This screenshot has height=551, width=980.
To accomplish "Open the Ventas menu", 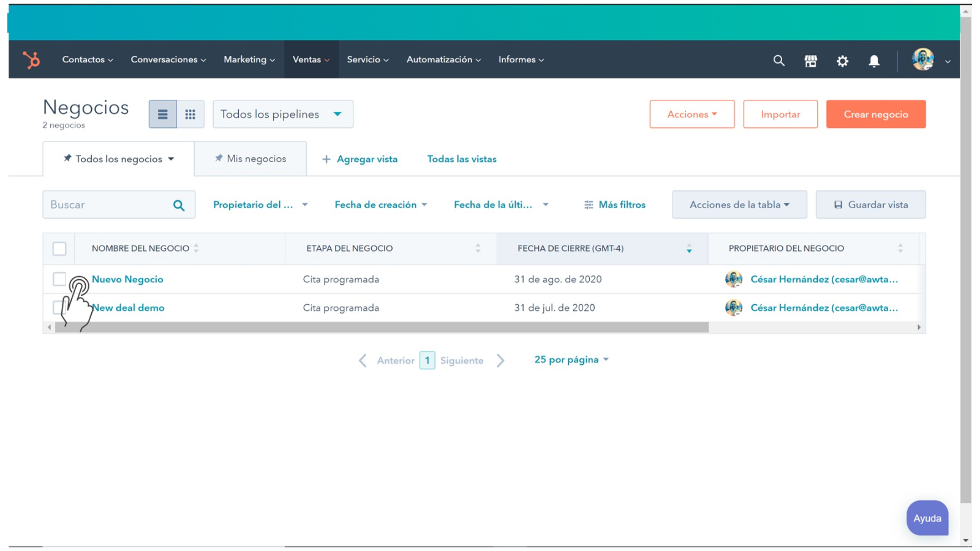I will point(311,59).
